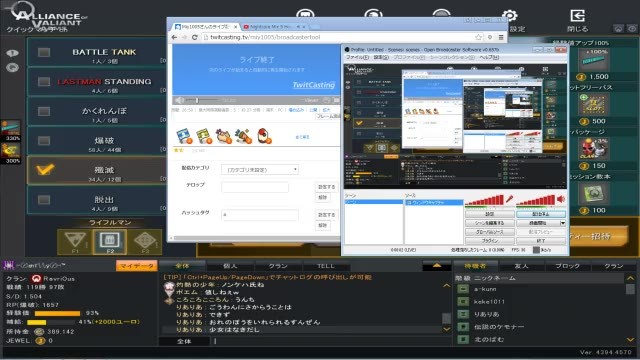The width and height of the screenshot is (640, 360).
Task: Click the party invite button
Action: 598,236
